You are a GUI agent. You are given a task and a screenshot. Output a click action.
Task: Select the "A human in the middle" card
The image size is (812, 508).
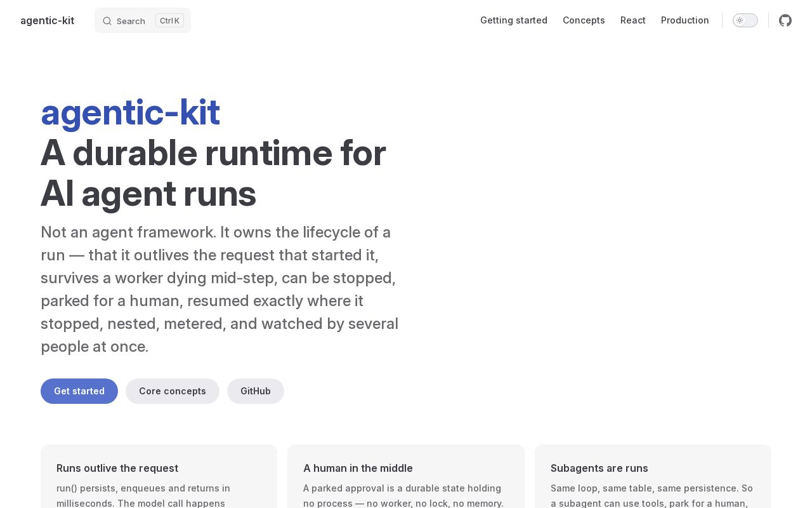pyautogui.click(x=406, y=476)
